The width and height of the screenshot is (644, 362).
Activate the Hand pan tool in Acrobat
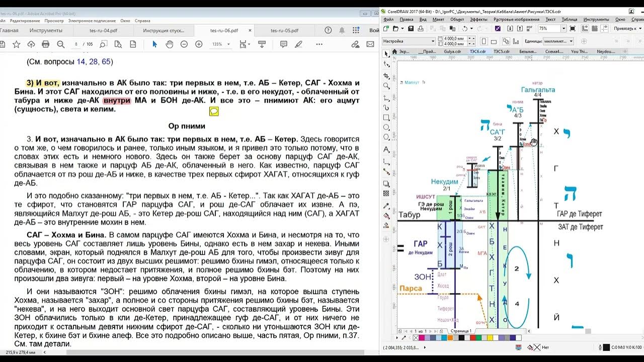click(x=170, y=44)
